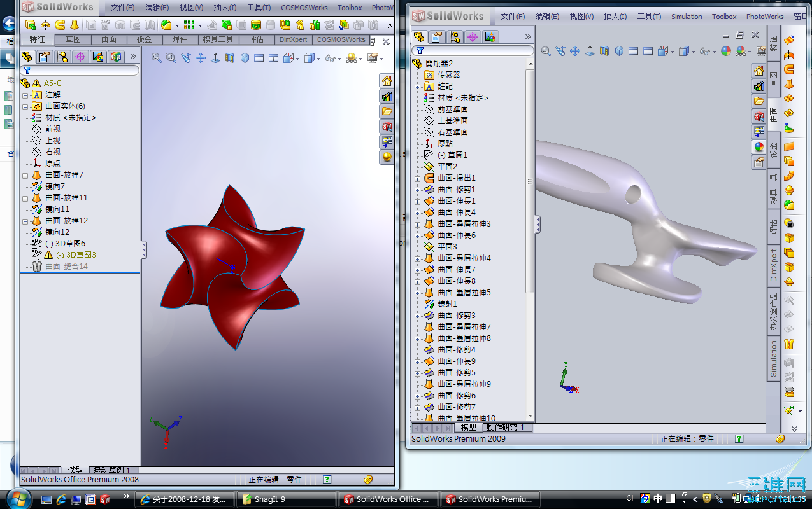The width and height of the screenshot is (812, 509).
Task: Collapse 2008 feature tree panel handle
Action: pos(144,249)
